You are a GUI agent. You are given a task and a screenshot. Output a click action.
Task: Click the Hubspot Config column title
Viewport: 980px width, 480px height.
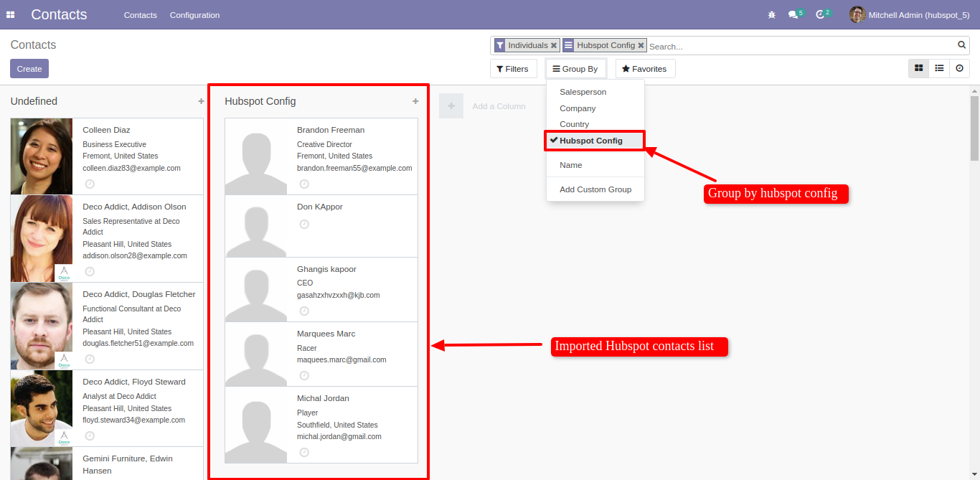(x=260, y=101)
